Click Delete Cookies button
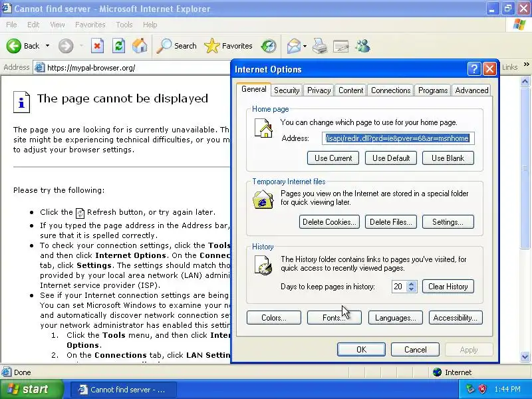The height and width of the screenshot is (399, 532). [329, 222]
